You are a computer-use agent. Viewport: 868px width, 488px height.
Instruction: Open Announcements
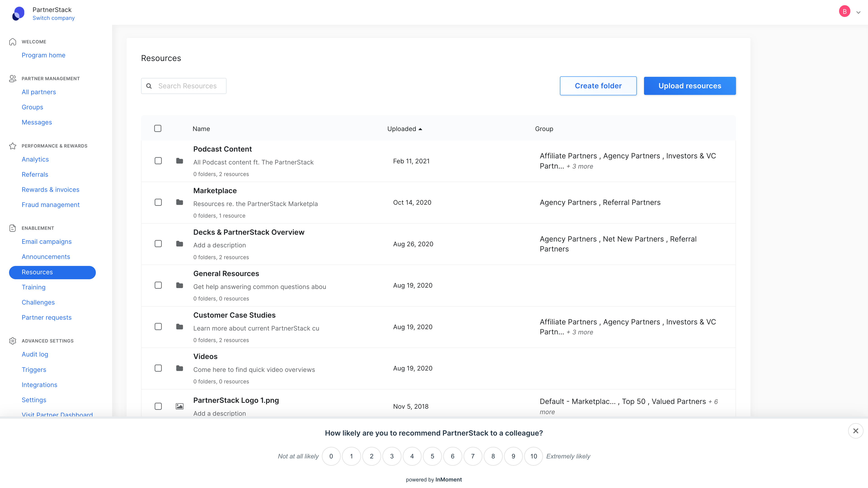46,257
